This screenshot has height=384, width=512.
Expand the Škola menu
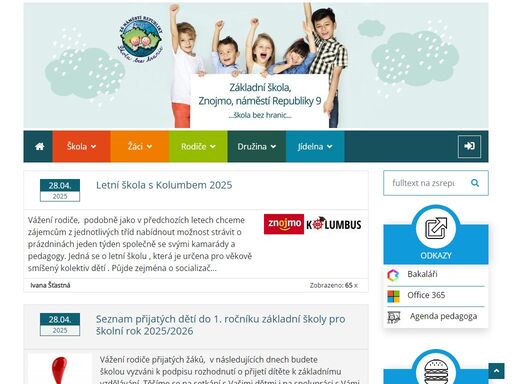(x=81, y=146)
